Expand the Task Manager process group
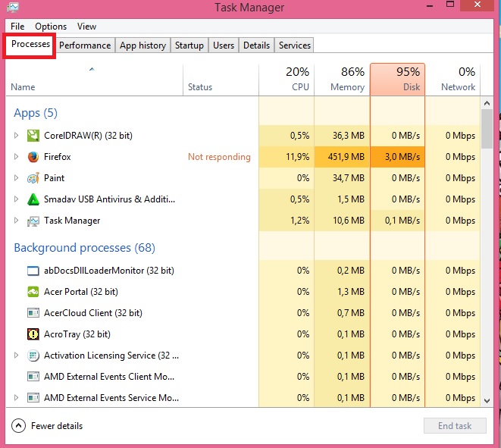 tap(16, 220)
